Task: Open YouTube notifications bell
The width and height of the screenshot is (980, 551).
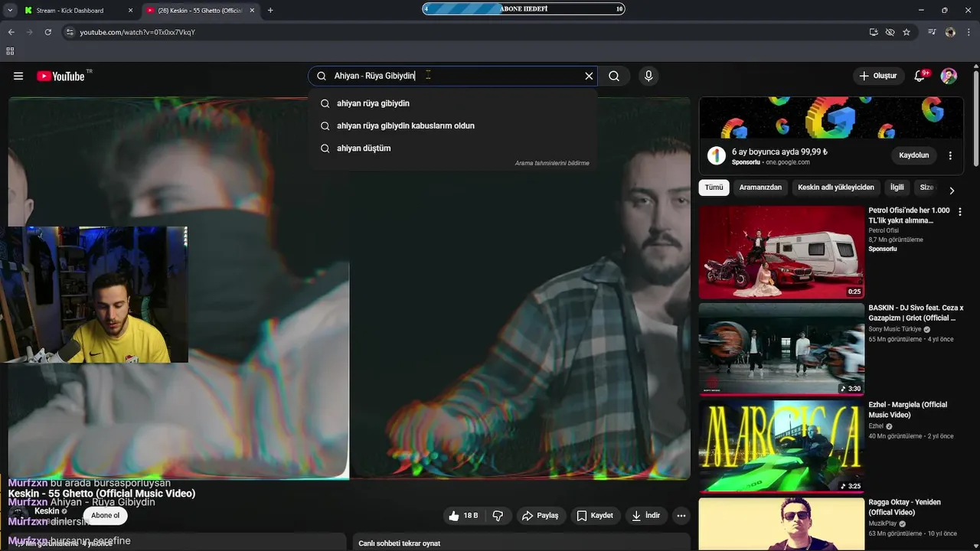Action: click(x=920, y=76)
